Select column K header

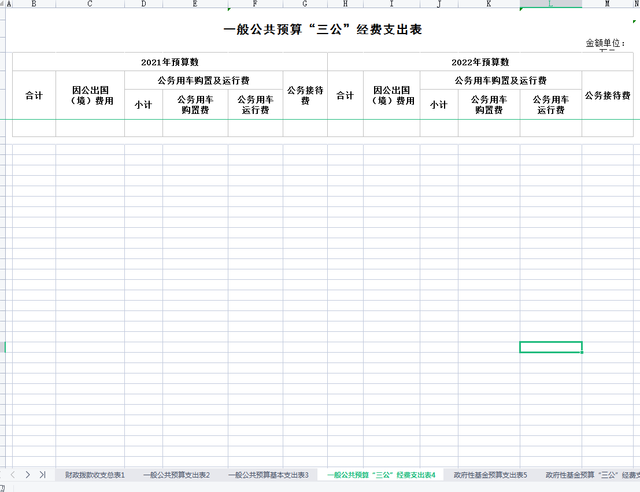(x=489, y=4)
